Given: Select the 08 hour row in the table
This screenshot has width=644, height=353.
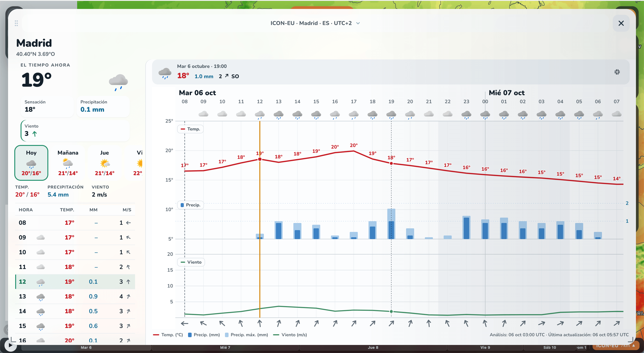Looking at the screenshot, I should [x=75, y=223].
